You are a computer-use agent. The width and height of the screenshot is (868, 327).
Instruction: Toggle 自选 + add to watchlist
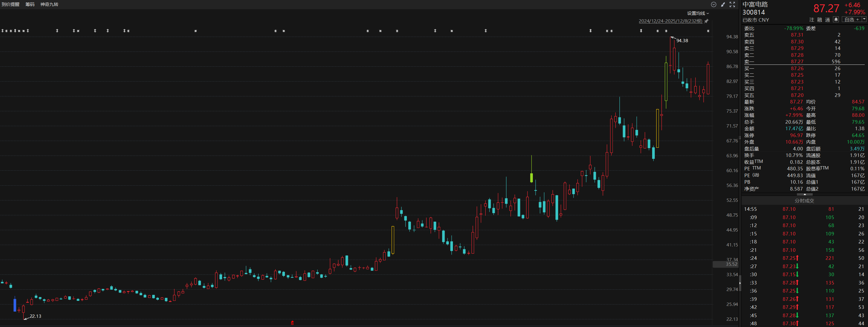click(x=851, y=20)
